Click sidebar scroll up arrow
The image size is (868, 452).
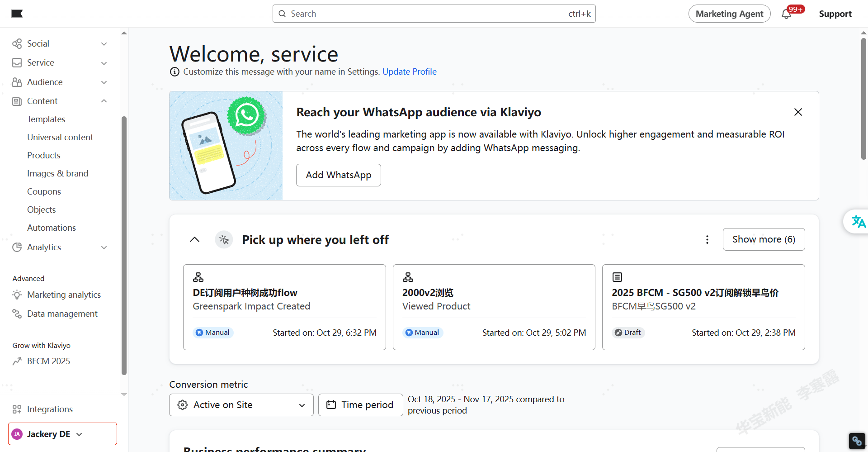(x=124, y=33)
